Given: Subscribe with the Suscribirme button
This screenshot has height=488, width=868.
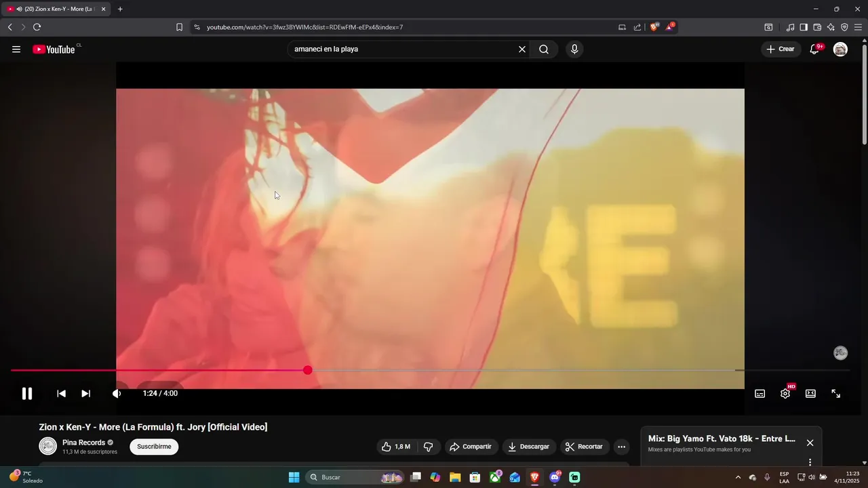Looking at the screenshot, I should 154,447.
